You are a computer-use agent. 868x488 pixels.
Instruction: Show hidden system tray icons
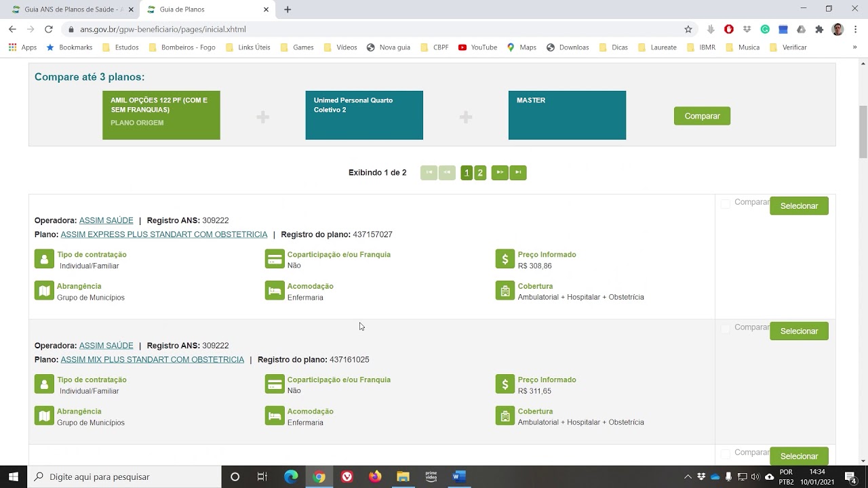(x=688, y=476)
